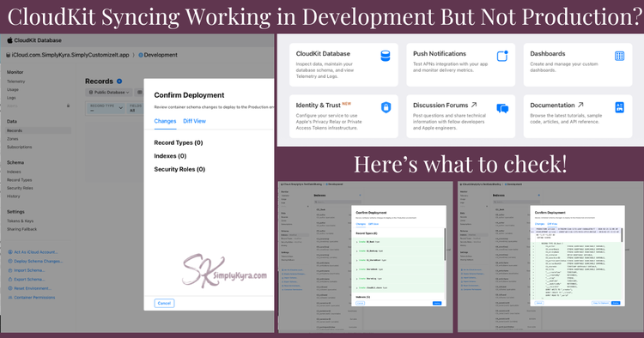
Task: Open Indexes under the Schema section
Action: pyautogui.click(x=14, y=172)
